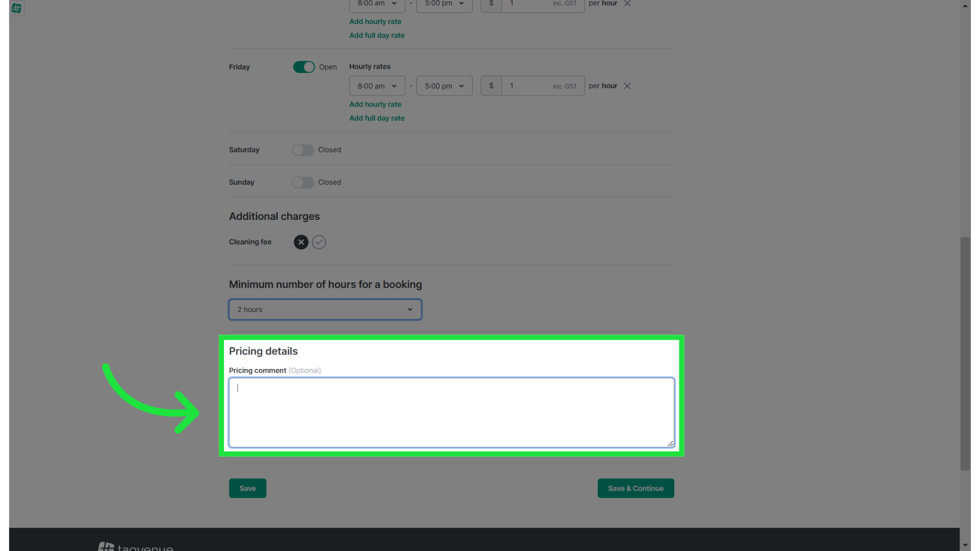The width and height of the screenshot is (980, 551).
Task: Toggle Sunday to open
Action: point(303,183)
